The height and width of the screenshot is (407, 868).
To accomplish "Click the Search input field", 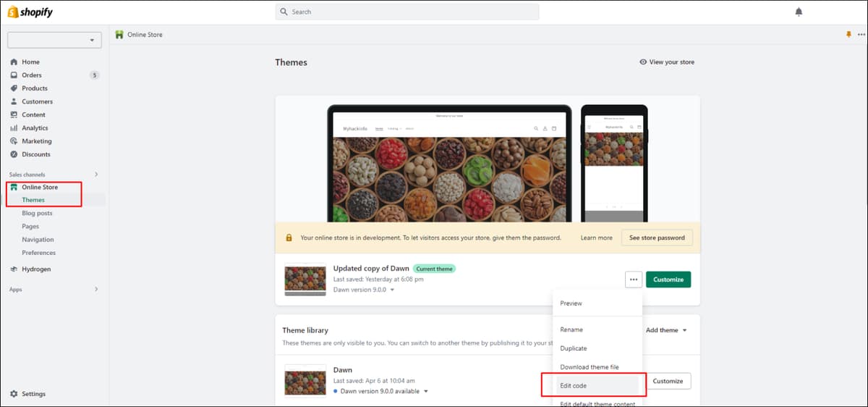I will [407, 12].
